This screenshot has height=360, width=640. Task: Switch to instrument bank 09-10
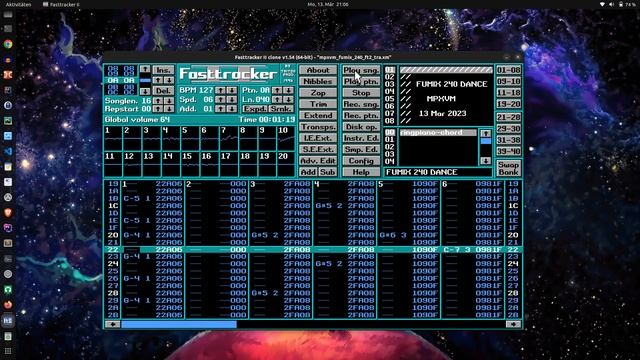(509, 81)
